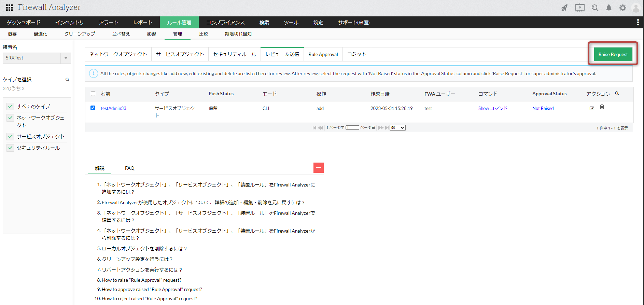This screenshot has width=644, height=305.
Task: Click the presentation screen icon
Action: tap(580, 8)
